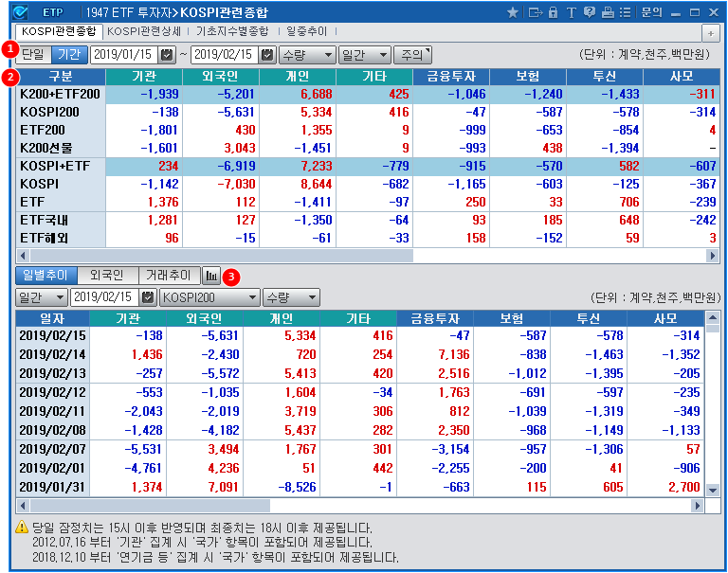Open the font size T icon
The image size is (728, 573).
point(572,12)
